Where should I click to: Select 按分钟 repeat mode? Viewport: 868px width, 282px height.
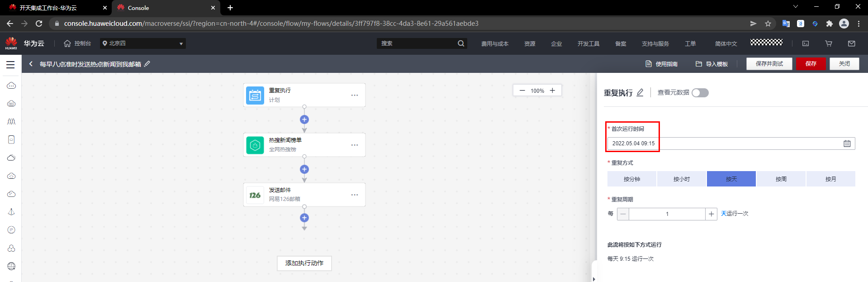tap(632, 179)
